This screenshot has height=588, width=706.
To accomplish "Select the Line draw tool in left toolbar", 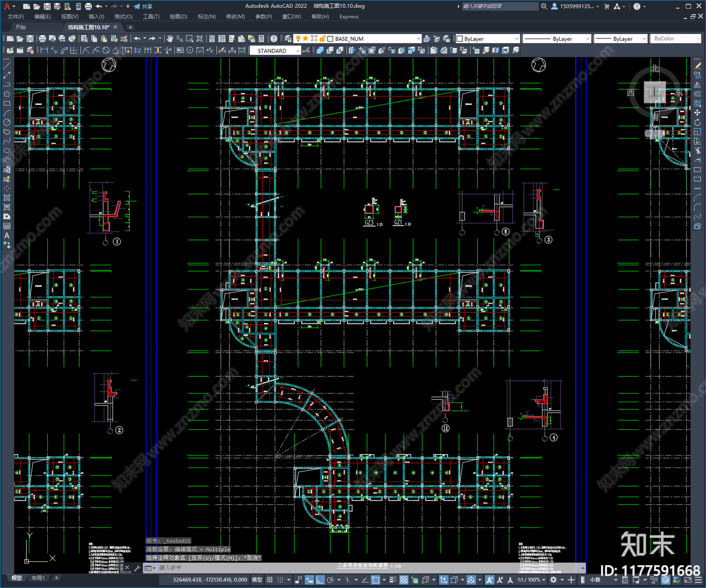I will click(x=7, y=66).
